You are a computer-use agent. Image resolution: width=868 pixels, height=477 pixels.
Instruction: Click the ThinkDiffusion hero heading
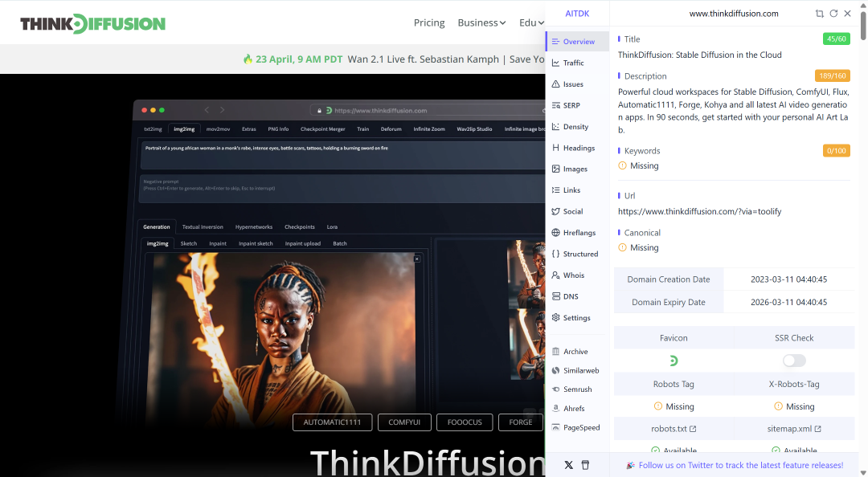click(428, 463)
